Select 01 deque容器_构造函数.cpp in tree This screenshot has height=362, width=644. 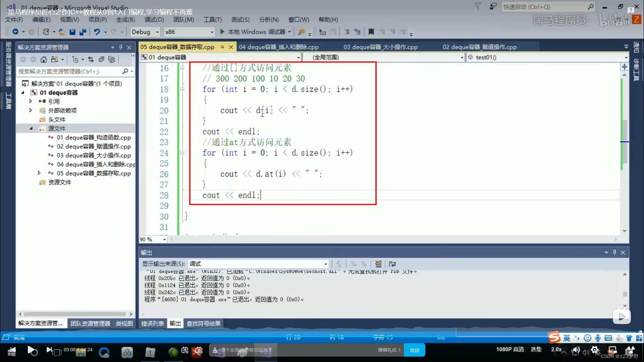(x=94, y=137)
